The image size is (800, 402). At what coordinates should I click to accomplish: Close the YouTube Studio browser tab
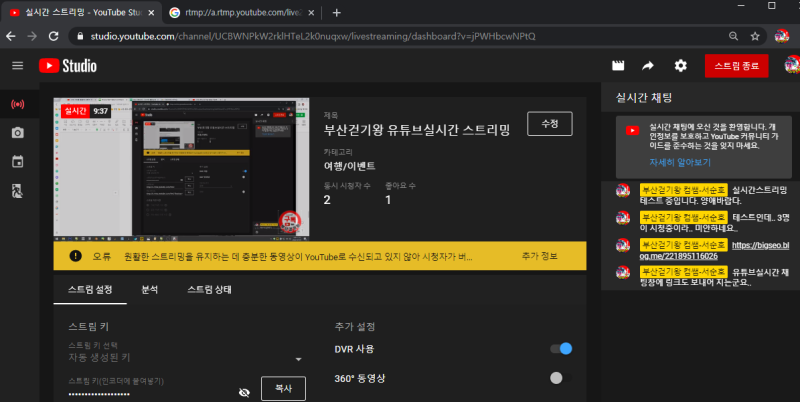[151, 13]
